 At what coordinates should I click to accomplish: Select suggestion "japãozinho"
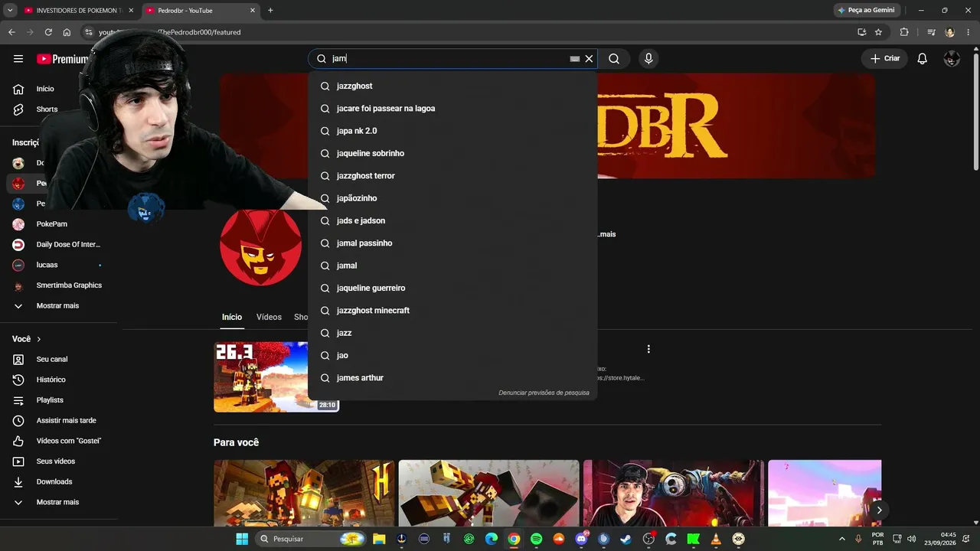[452, 198]
